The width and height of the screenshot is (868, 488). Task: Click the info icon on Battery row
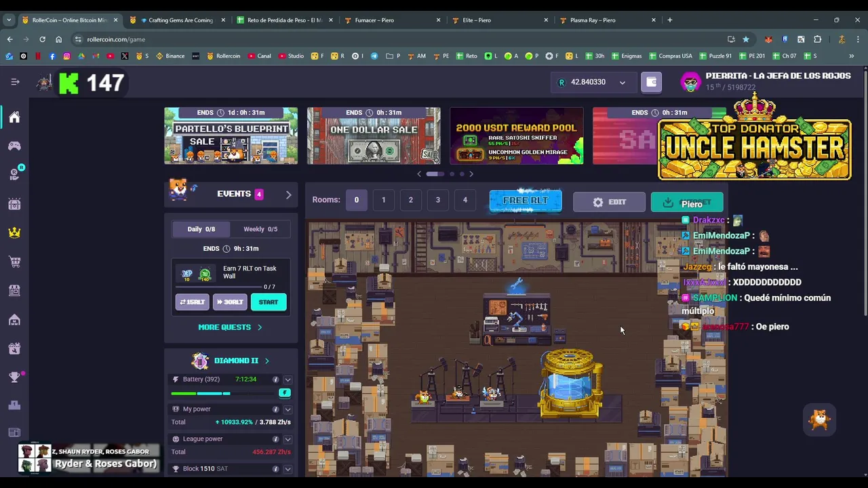(x=275, y=380)
